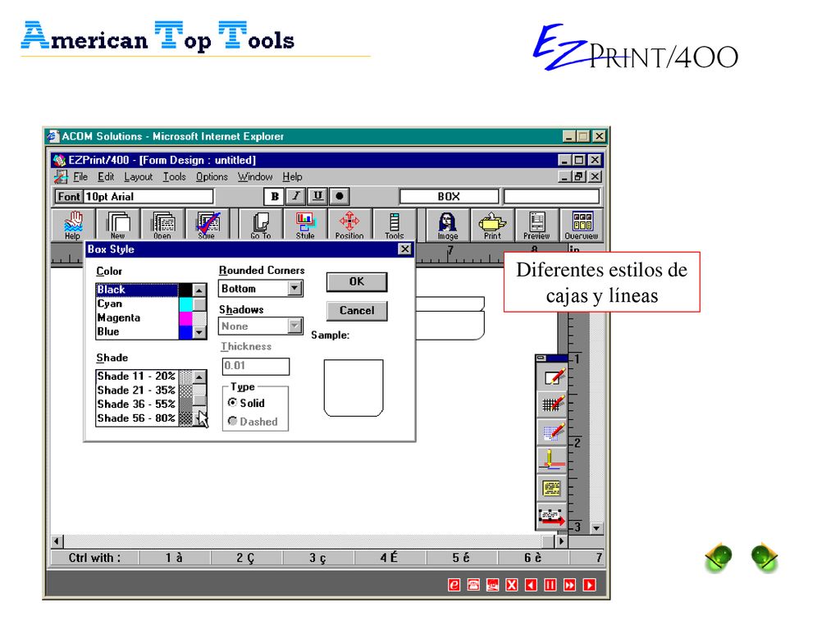Select Black in the Color list
Viewport: 840px width, 630px height.
click(144, 290)
